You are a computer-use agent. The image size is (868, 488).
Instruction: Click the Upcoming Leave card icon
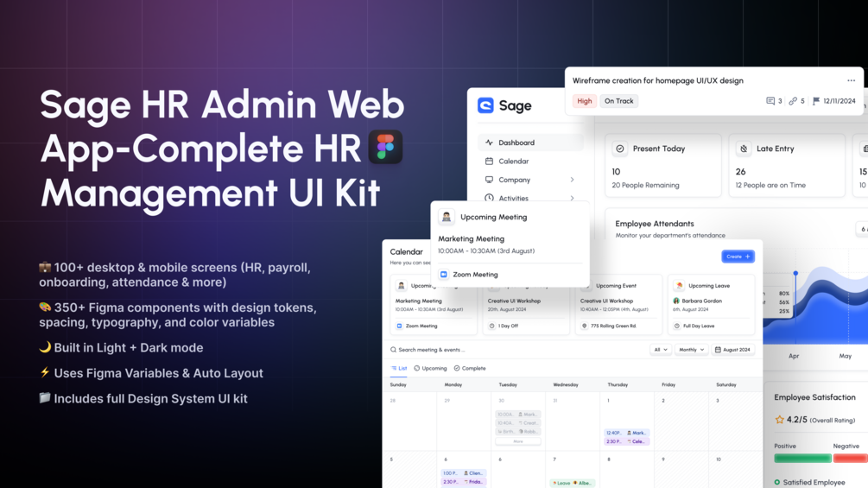pos(679,286)
